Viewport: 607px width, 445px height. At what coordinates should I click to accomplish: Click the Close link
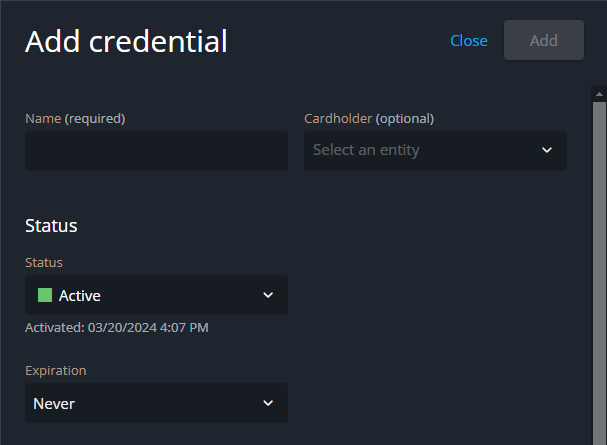coord(468,41)
